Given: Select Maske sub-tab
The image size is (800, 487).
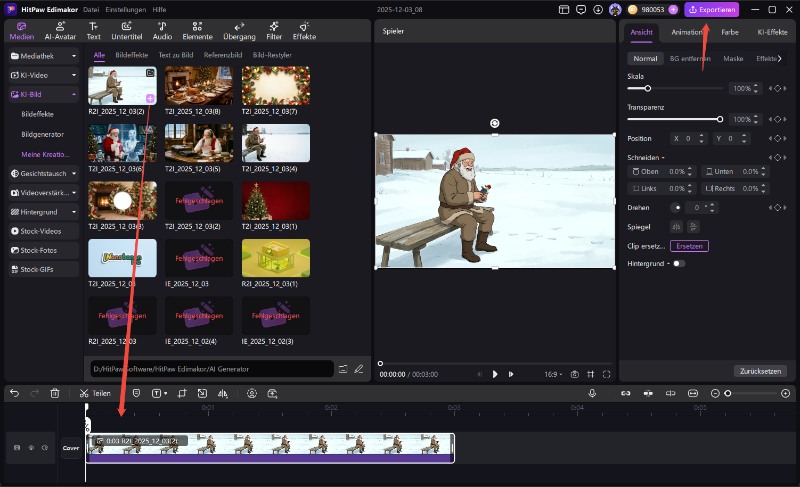Looking at the screenshot, I should (x=733, y=59).
